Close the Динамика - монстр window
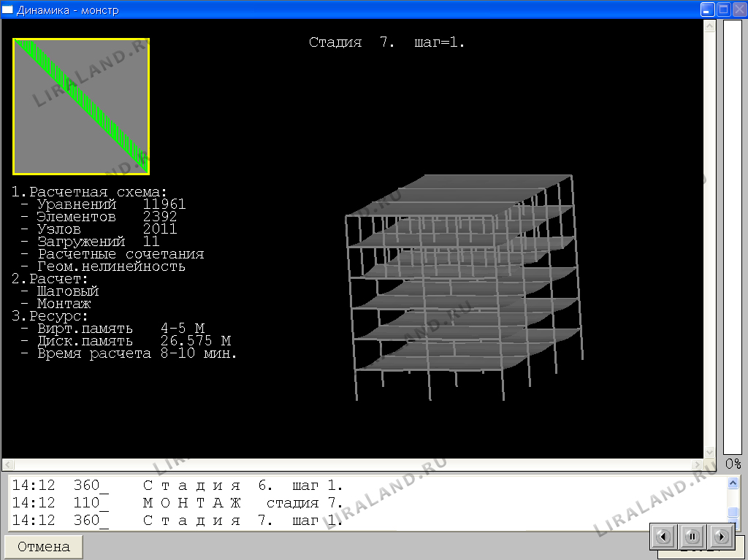The image size is (748, 560). (x=739, y=9)
